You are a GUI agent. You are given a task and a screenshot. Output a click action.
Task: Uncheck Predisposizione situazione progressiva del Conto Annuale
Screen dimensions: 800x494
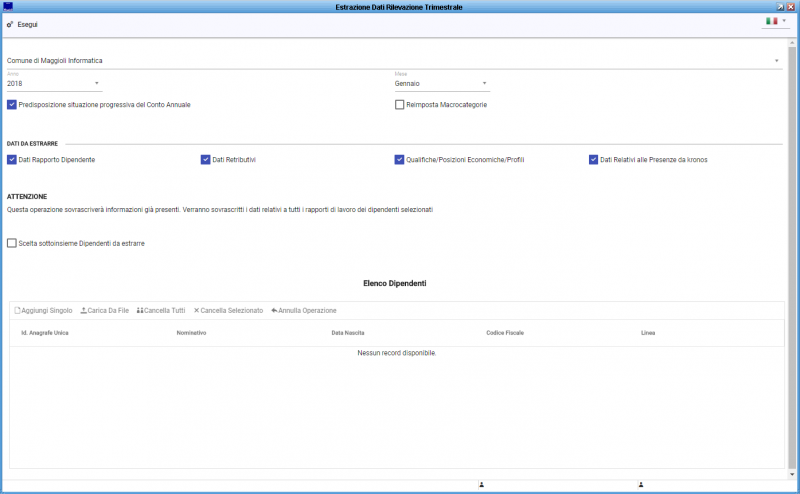point(12,105)
